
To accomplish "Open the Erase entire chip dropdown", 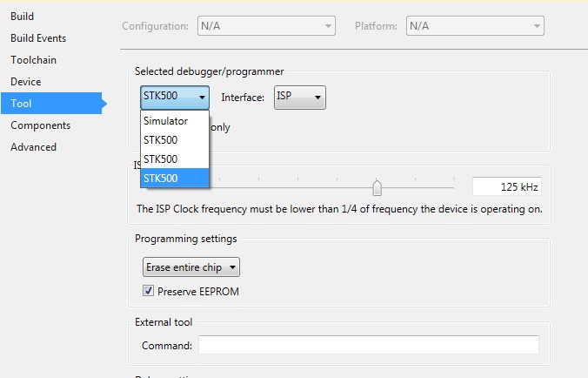I will 190,267.
